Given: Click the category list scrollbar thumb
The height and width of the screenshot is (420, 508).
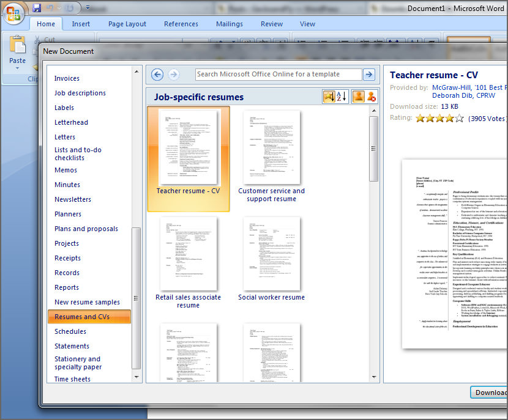Looking at the screenshot, I should [x=136, y=298].
